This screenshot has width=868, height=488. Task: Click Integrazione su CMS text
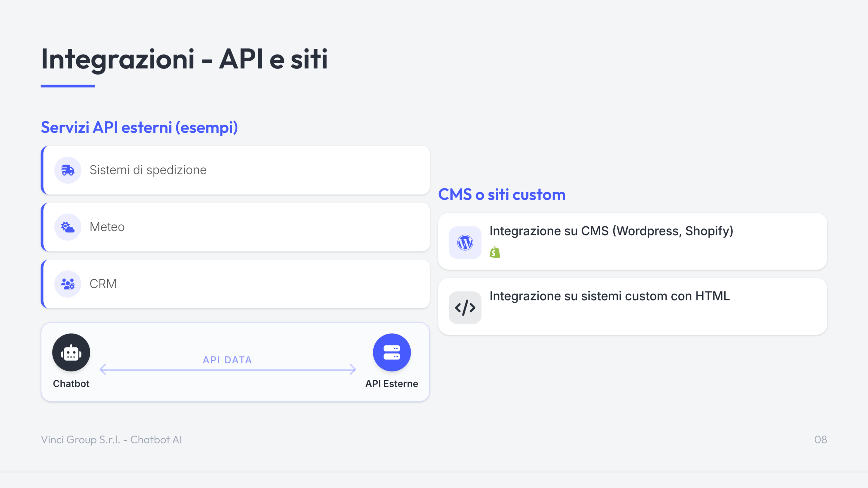pos(611,231)
